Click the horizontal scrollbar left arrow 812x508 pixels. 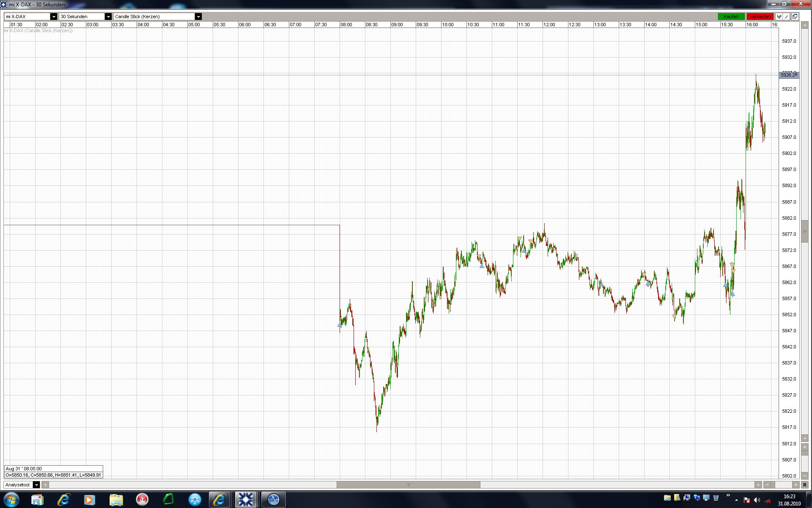click(45, 485)
